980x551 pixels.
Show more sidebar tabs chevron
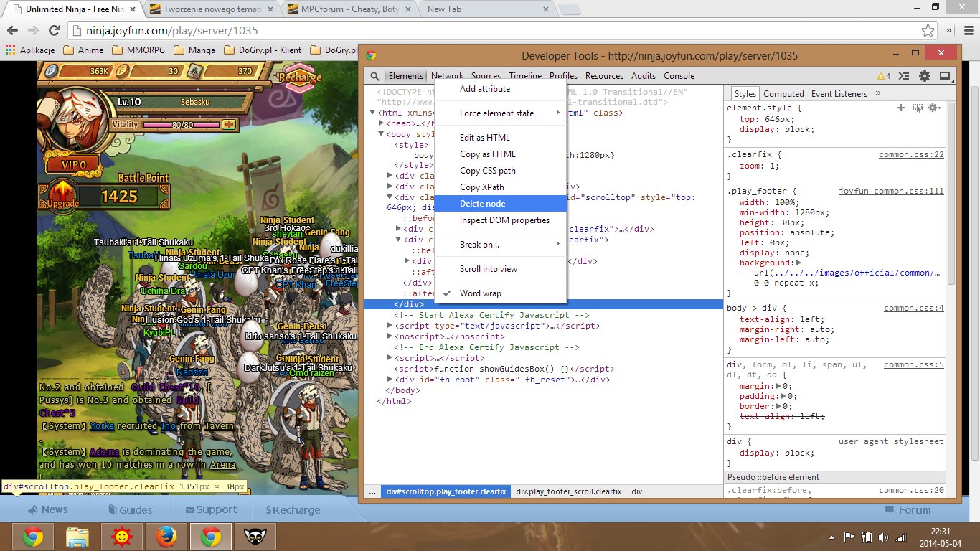click(x=878, y=93)
